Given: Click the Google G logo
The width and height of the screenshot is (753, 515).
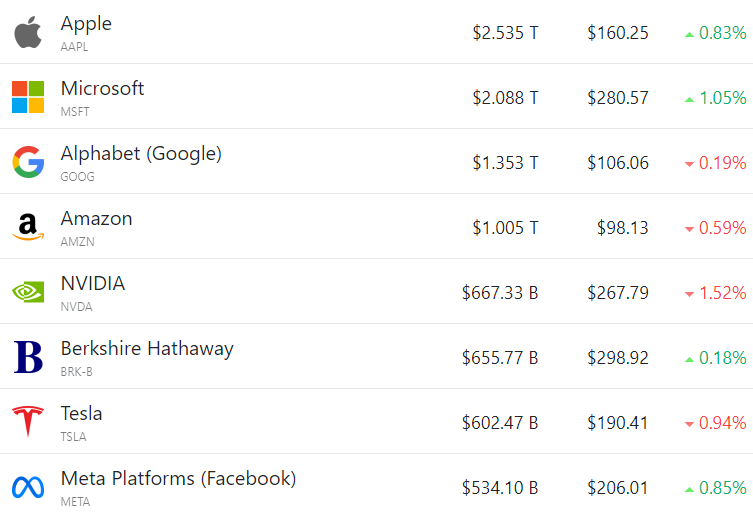Looking at the screenshot, I should (x=28, y=162).
